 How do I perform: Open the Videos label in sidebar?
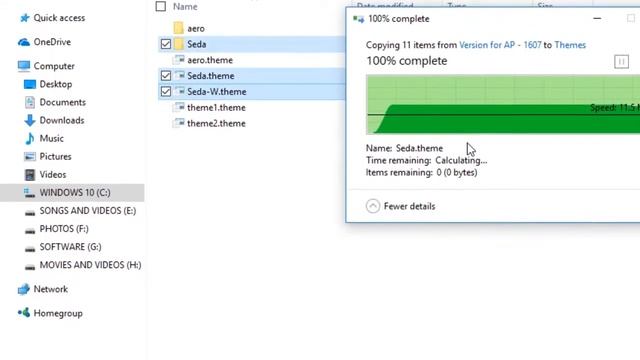pos(53,175)
